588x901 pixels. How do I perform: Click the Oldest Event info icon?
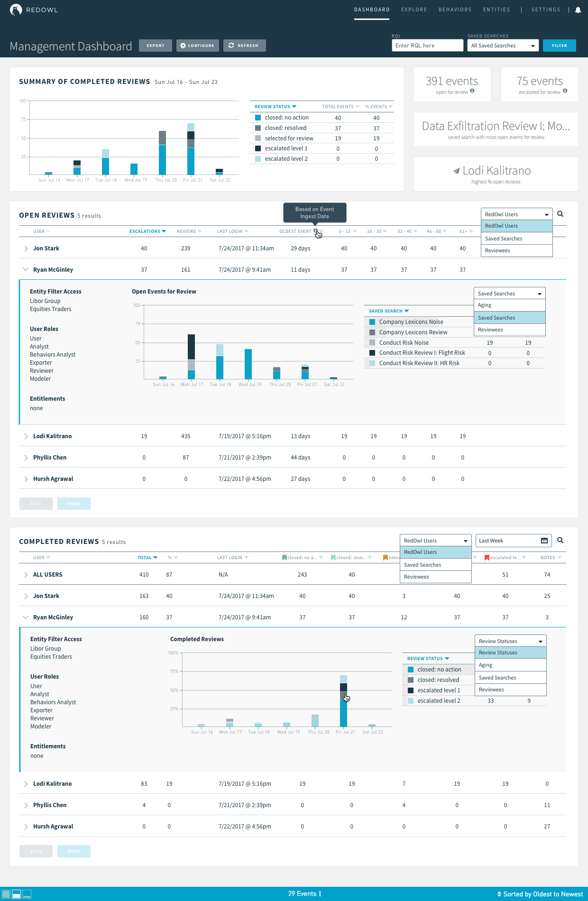(316, 231)
